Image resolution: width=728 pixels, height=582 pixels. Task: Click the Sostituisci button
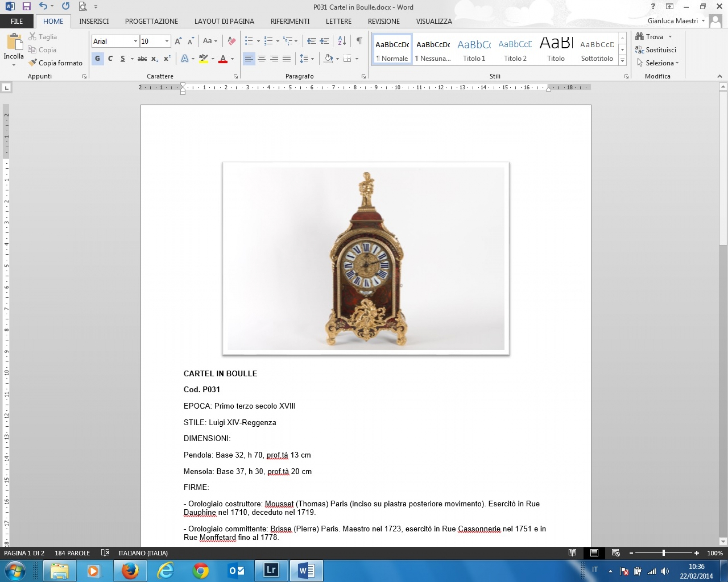tap(656, 50)
